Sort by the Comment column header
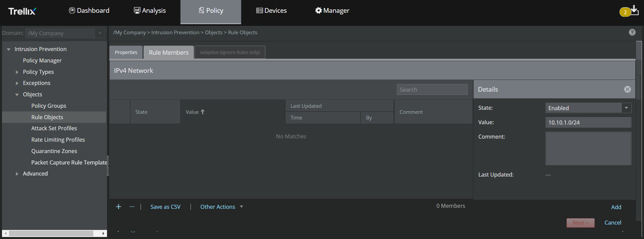The image size is (644, 239). 433,112
